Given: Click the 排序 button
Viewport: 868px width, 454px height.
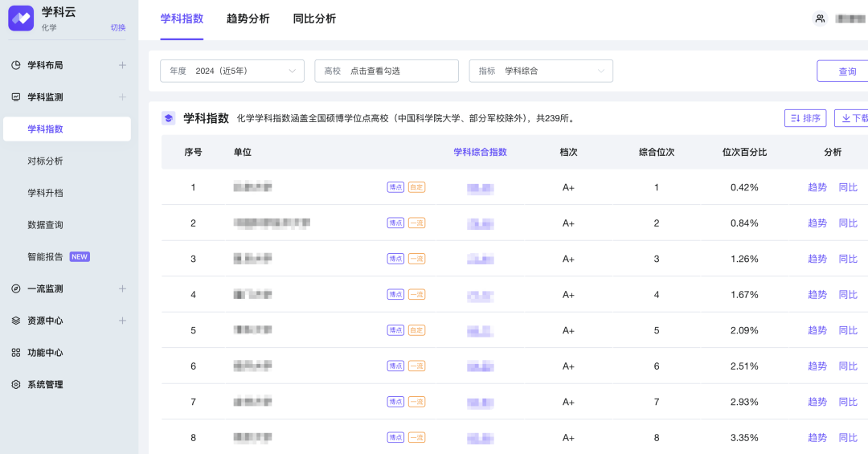Looking at the screenshot, I should click(x=805, y=118).
